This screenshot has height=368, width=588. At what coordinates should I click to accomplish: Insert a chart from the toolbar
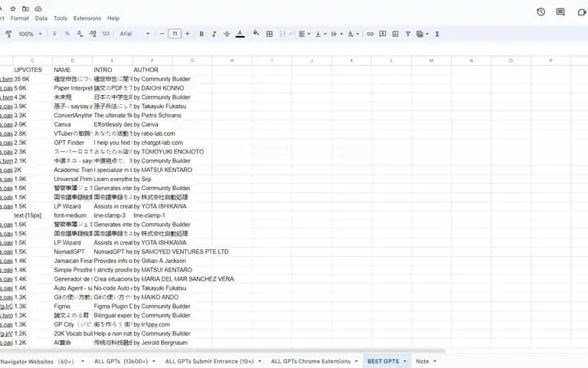click(x=395, y=34)
